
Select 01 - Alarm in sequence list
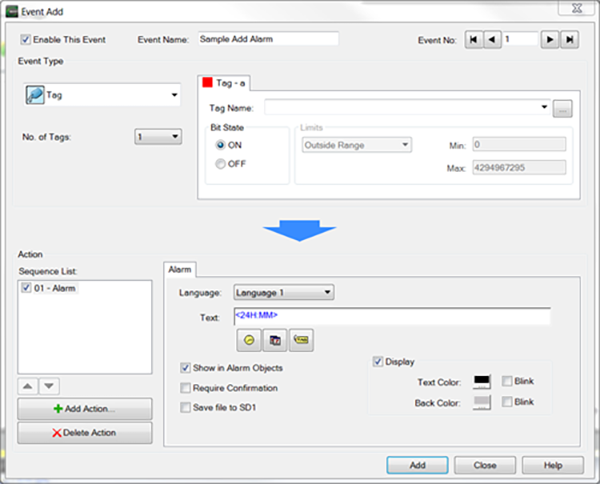(x=54, y=288)
